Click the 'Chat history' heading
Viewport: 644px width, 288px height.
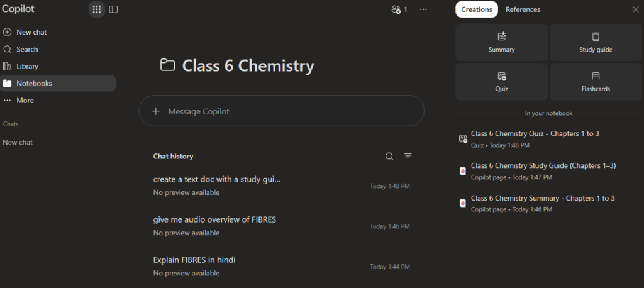[173, 156]
